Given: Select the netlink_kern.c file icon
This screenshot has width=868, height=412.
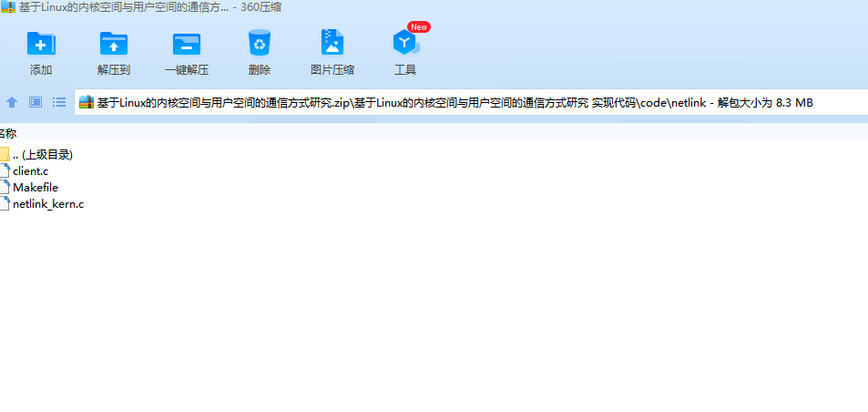Looking at the screenshot, I should (x=5, y=204).
